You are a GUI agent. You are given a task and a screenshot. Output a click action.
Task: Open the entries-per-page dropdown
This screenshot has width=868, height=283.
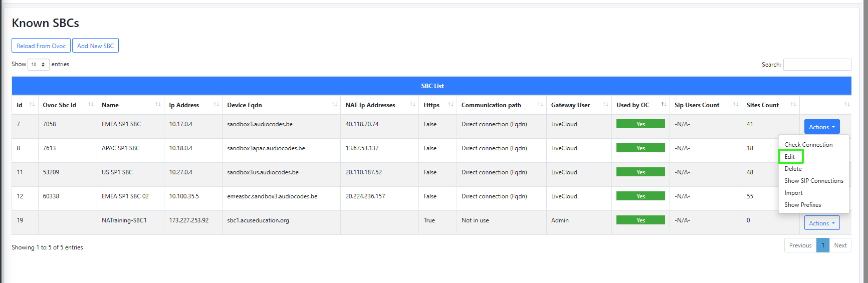38,65
